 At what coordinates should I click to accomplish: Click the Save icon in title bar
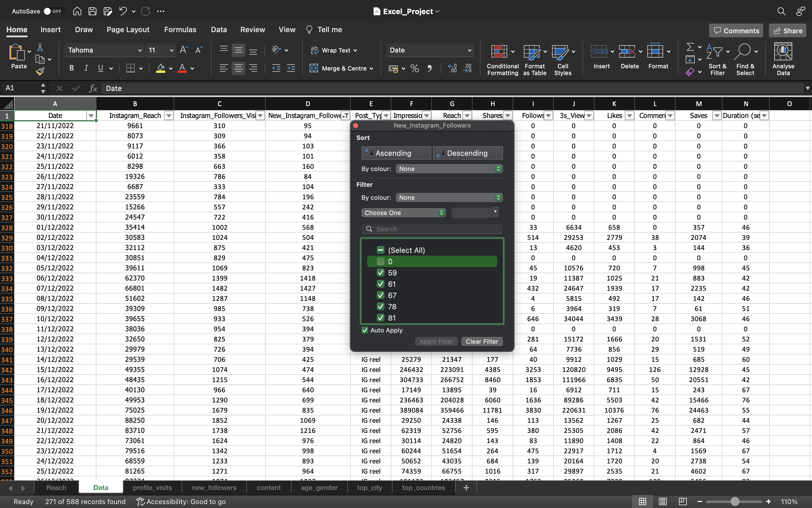[92, 11]
